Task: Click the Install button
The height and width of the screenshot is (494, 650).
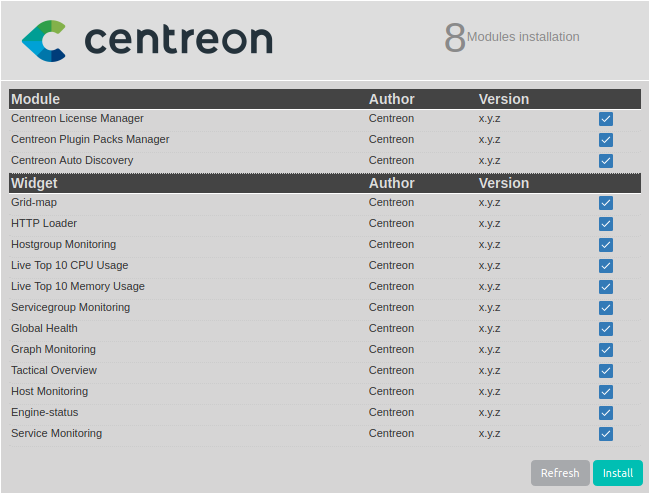Action: tap(617, 473)
